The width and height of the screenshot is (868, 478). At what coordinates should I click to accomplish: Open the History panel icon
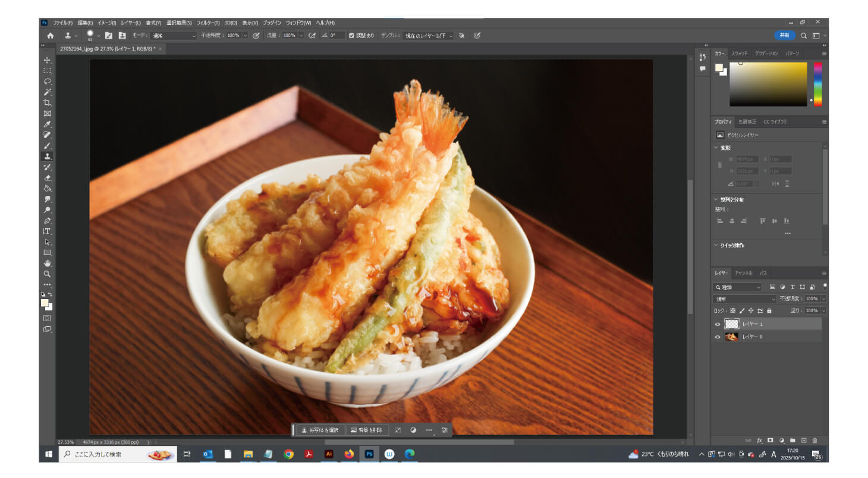pyautogui.click(x=702, y=57)
